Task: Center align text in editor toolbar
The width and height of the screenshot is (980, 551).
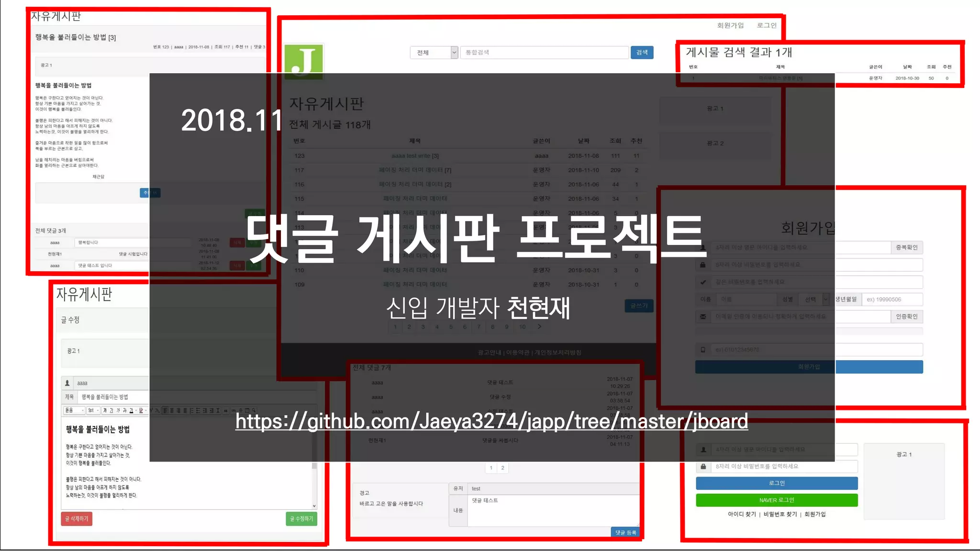Action: 172,410
